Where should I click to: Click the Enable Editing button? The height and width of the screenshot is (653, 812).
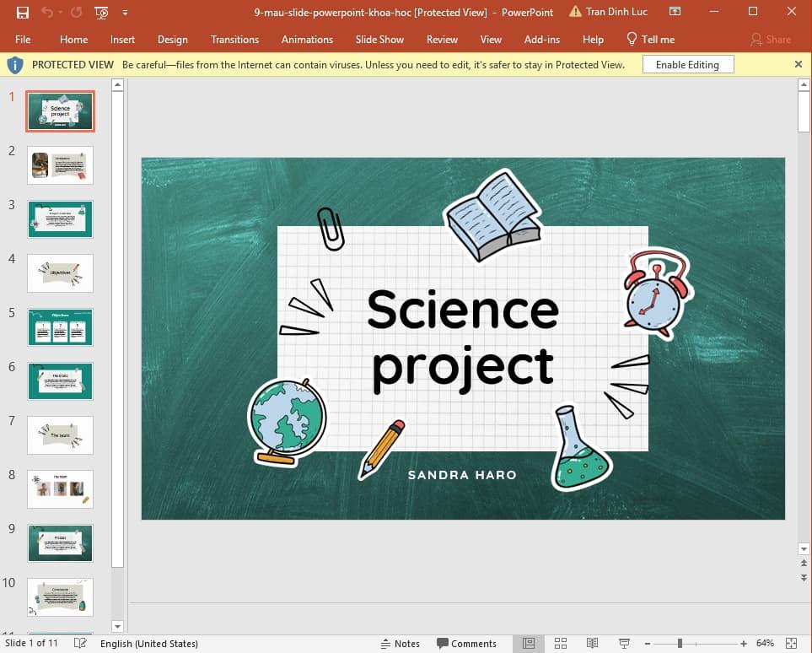pyautogui.click(x=687, y=65)
